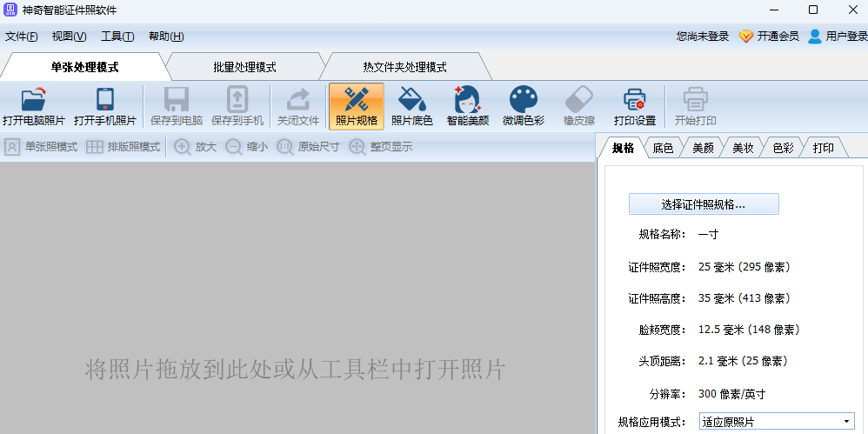Open the Tools menu (工具)
The width and height of the screenshot is (868, 434).
pos(117,37)
